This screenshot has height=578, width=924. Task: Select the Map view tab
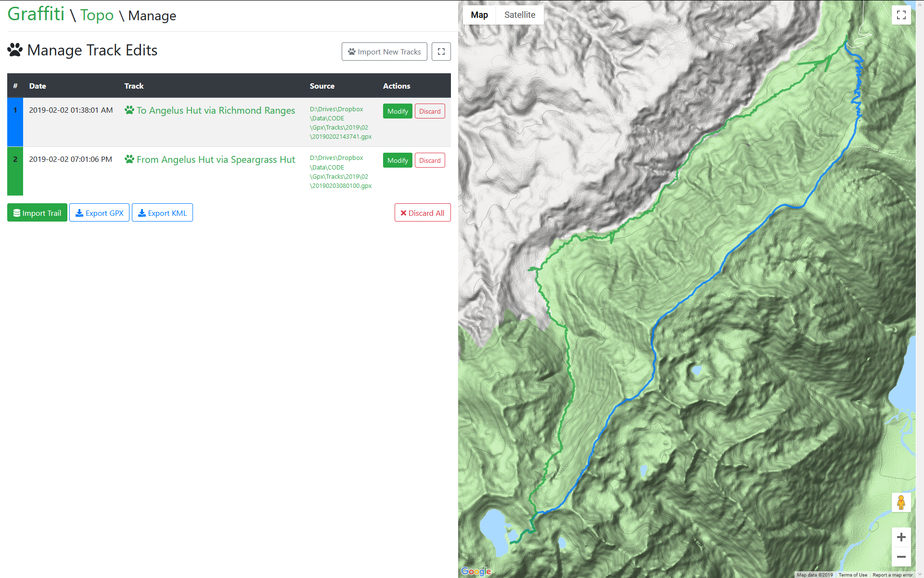[479, 15]
